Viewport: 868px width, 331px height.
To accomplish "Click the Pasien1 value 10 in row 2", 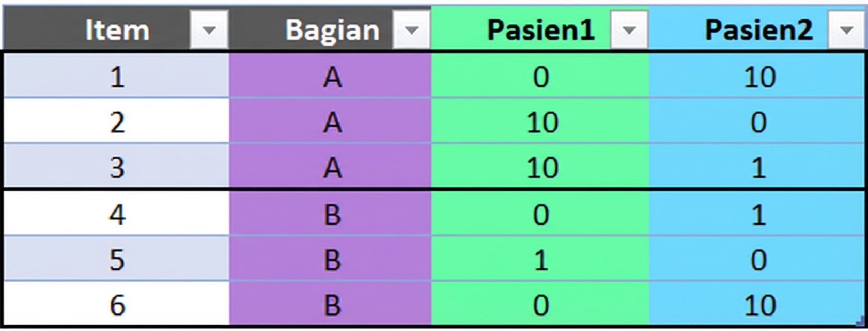I will pos(540,123).
